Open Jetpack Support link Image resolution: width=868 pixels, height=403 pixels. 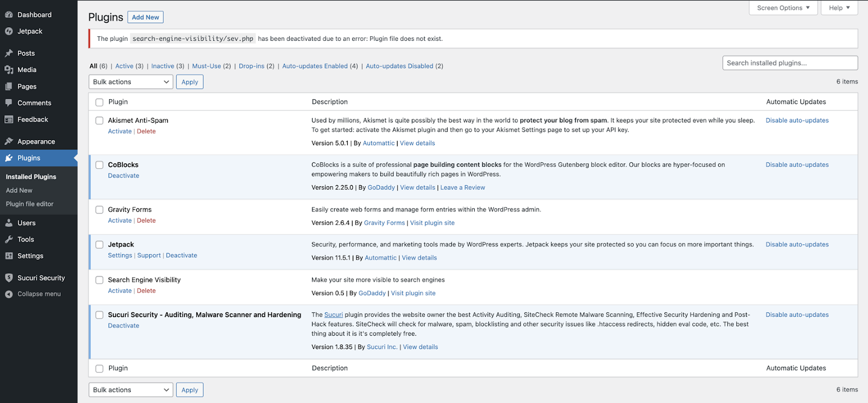tap(149, 255)
